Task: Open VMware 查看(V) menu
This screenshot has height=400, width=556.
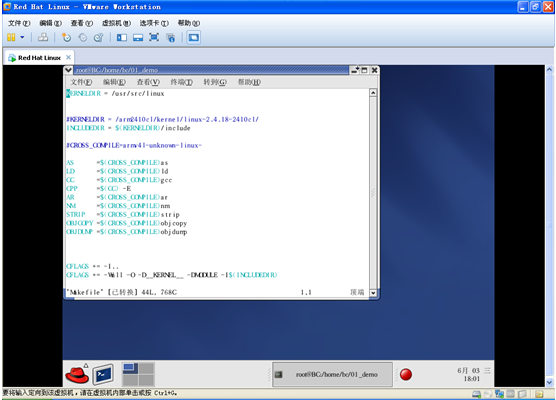Action: point(82,23)
